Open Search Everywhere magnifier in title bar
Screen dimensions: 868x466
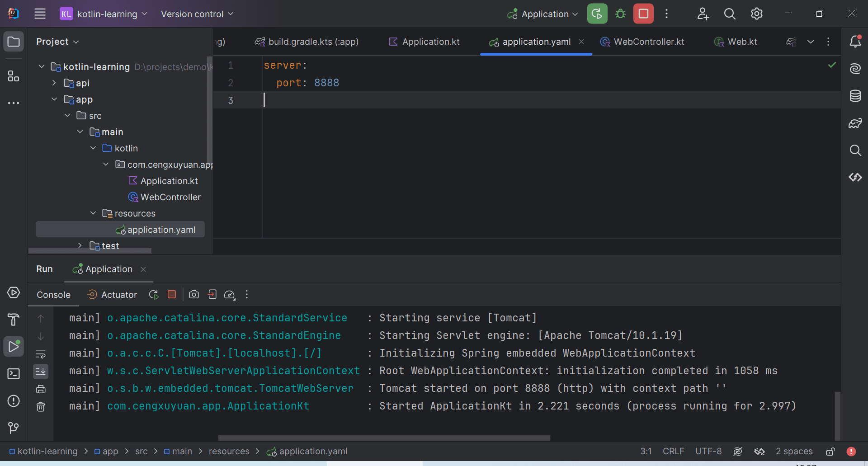tap(730, 14)
